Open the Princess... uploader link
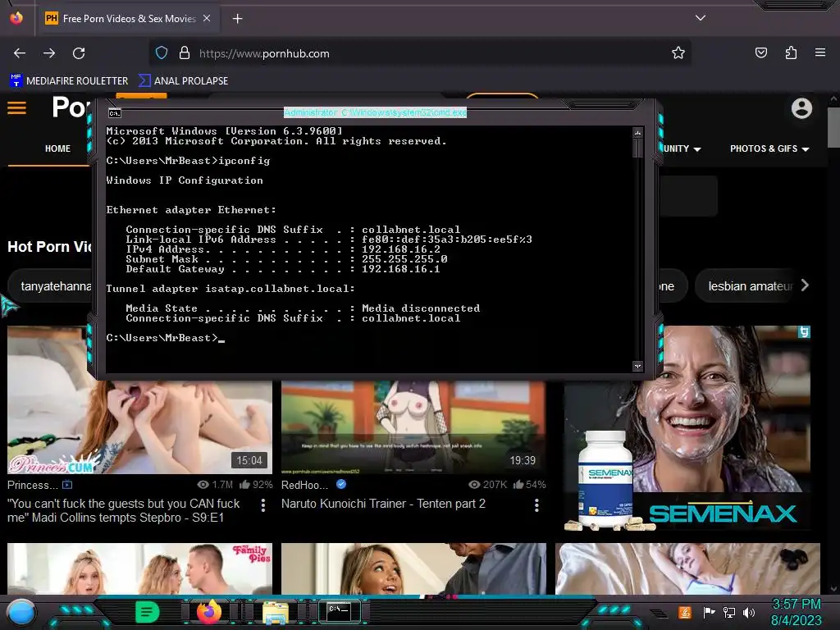840x630 pixels. tap(32, 485)
